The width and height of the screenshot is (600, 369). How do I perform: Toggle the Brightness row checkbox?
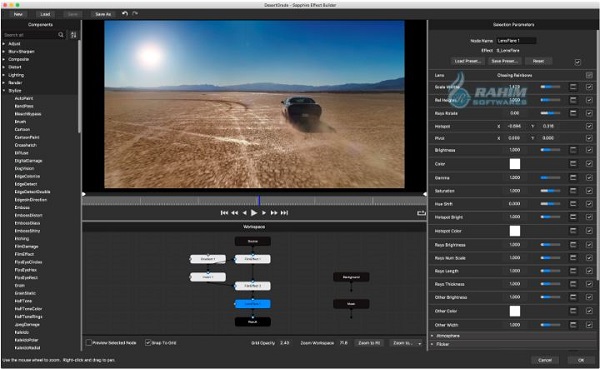click(x=589, y=150)
